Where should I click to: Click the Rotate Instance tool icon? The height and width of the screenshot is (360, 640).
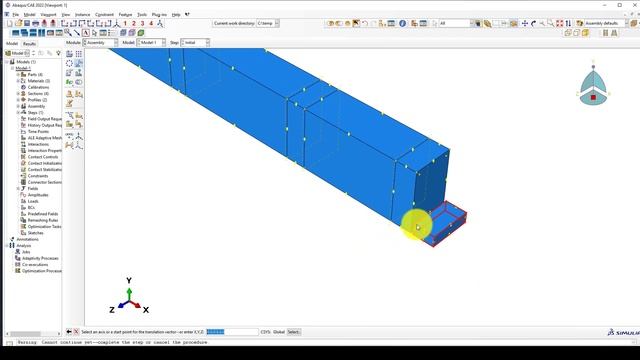point(69,73)
